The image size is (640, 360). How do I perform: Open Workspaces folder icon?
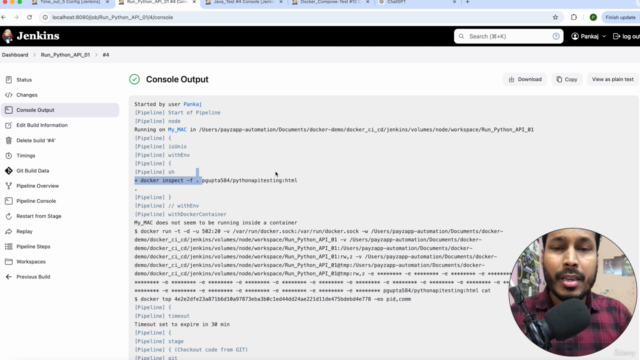pos(9,262)
